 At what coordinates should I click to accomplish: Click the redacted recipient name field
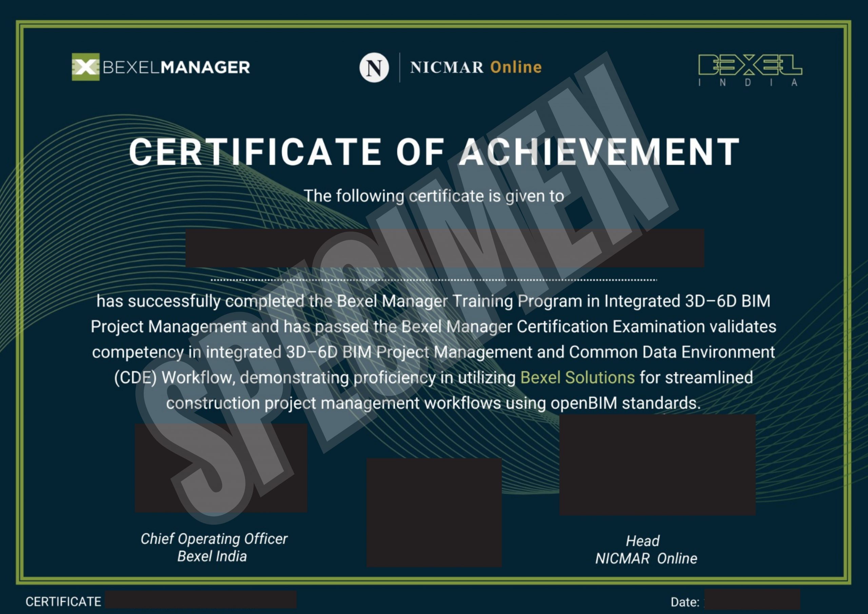pos(445,248)
